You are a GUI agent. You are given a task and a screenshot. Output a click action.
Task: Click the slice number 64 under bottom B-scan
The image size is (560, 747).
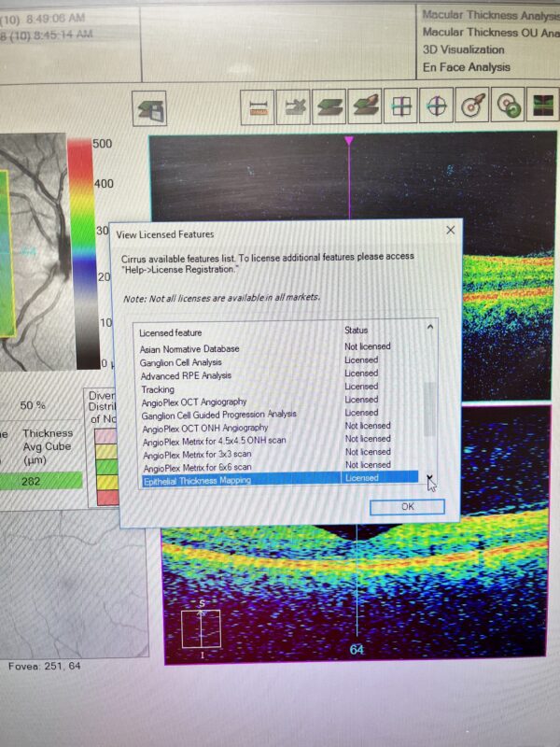(x=357, y=649)
